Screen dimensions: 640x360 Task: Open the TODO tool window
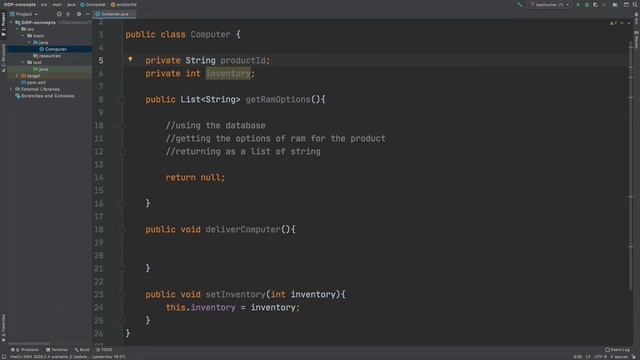tap(104, 350)
